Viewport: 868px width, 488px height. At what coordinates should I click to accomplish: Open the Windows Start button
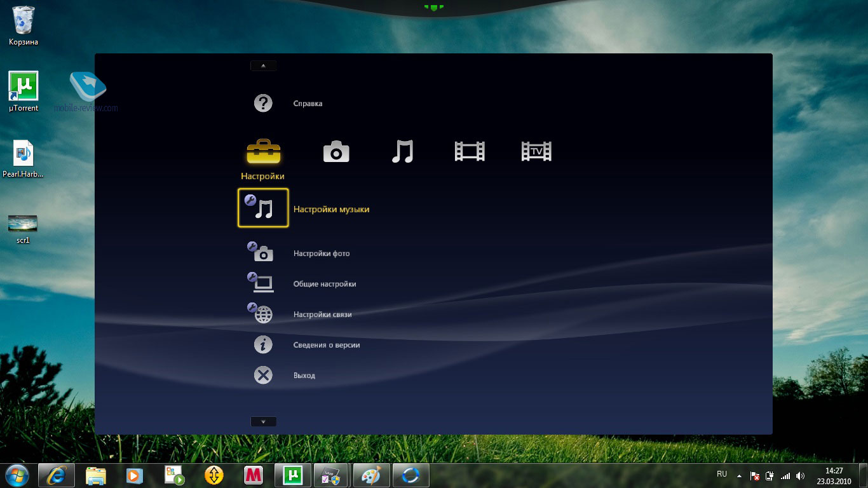coord(17,475)
